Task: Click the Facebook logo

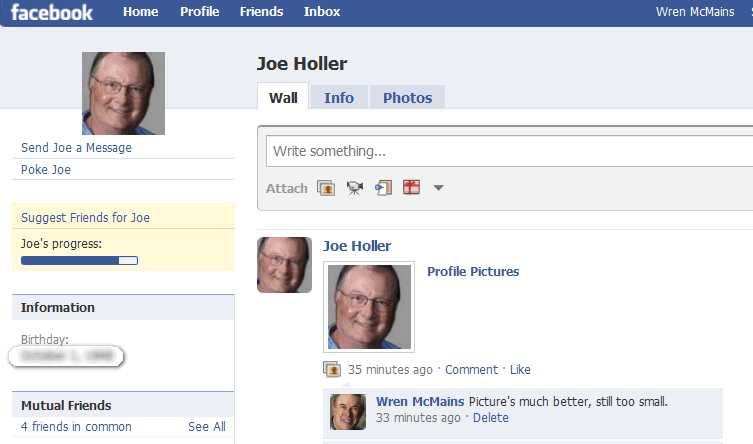Action: click(x=52, y=12)
